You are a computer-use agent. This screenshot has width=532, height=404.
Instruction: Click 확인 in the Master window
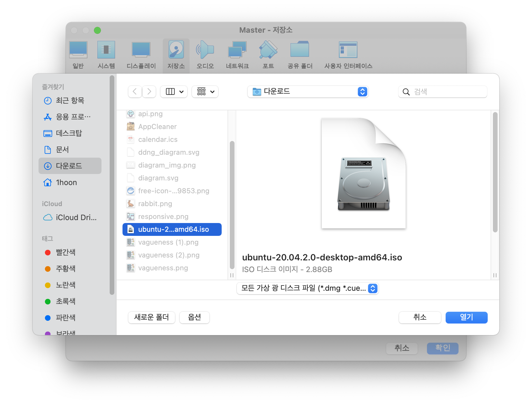coord(443,348)
